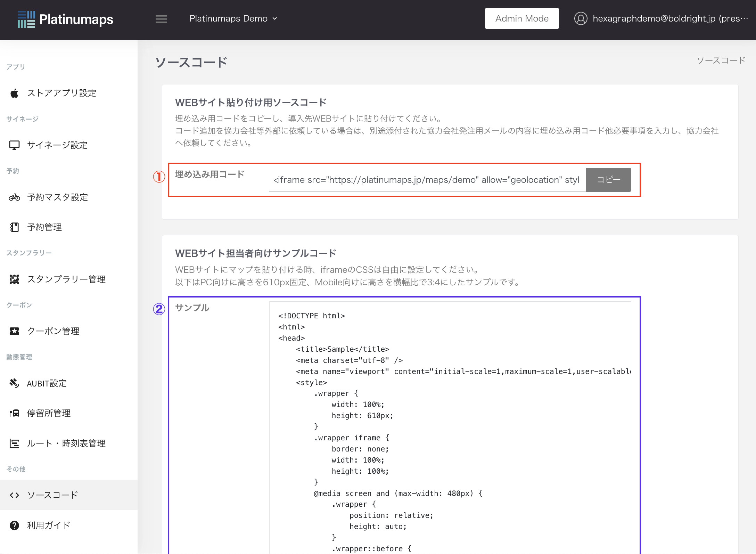The width and height of the screenshot is (756, 554).
Task: Click the stamp rally icon
Action: coord(14,279)
